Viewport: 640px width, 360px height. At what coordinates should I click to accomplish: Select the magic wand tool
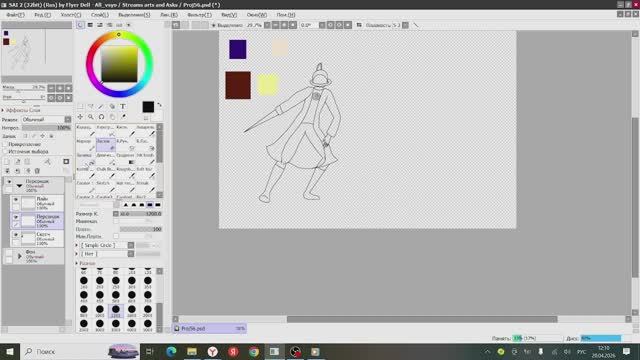point(101,107)
